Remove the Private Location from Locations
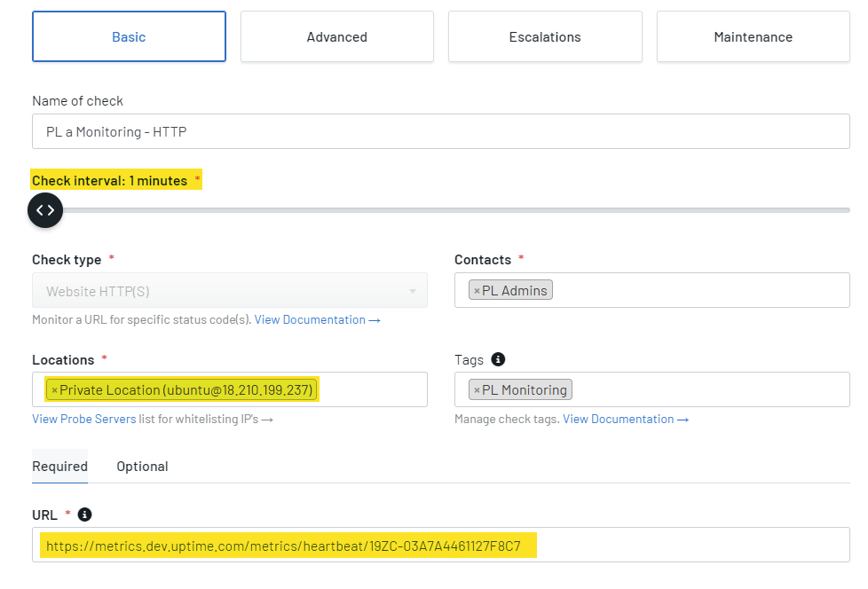Image resolution: width=868 pixels, height=589 pixels. (x=56, y=389)
